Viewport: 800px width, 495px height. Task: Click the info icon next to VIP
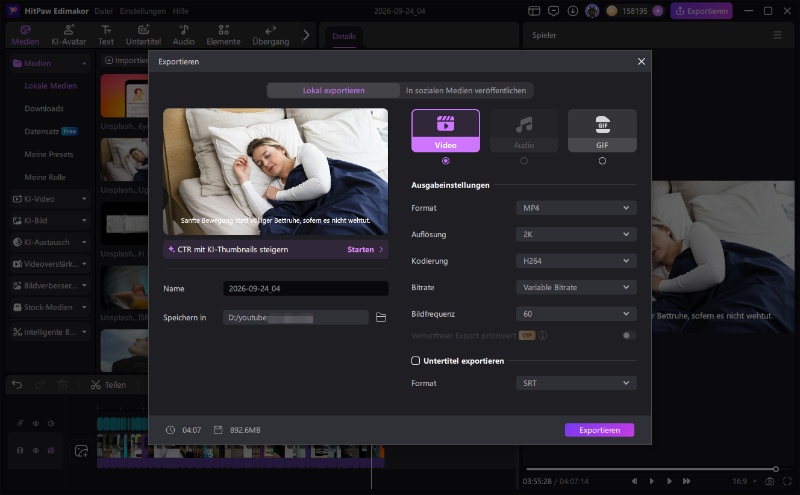(543, 335)
